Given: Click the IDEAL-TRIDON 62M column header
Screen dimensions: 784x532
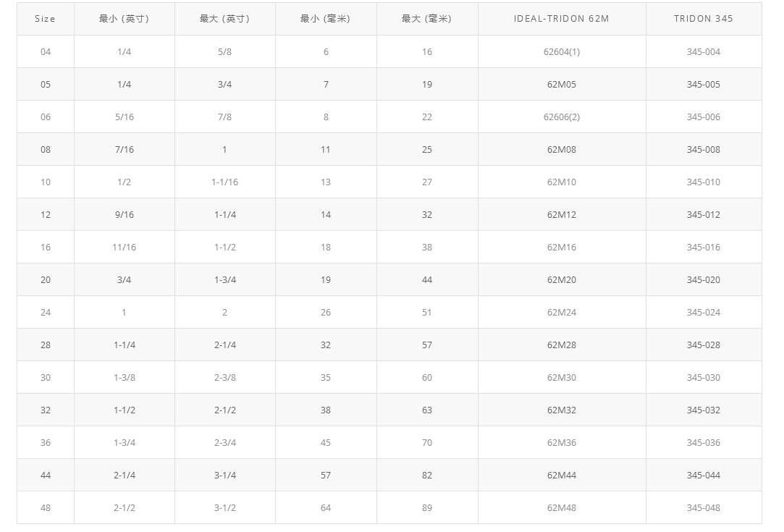Looking at the screenshot, I should (561, 19).
